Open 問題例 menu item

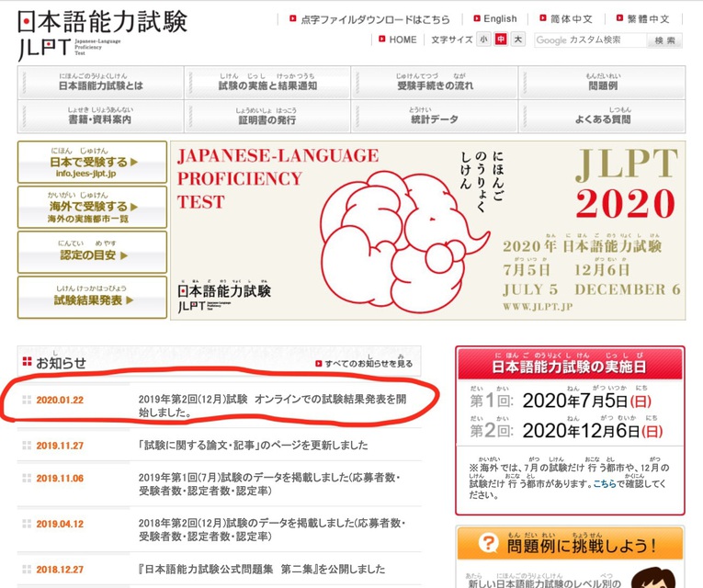pyautogui.click(x=603, y=83)
